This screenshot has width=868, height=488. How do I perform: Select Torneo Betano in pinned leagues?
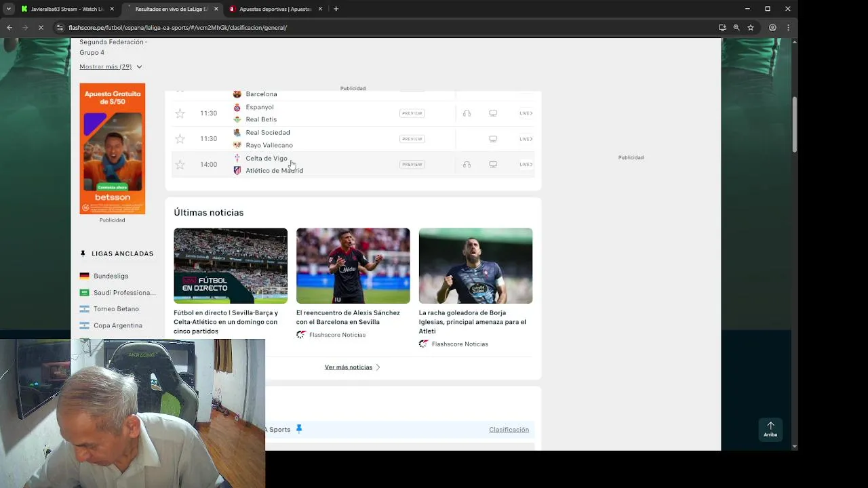tap(116, 309)
